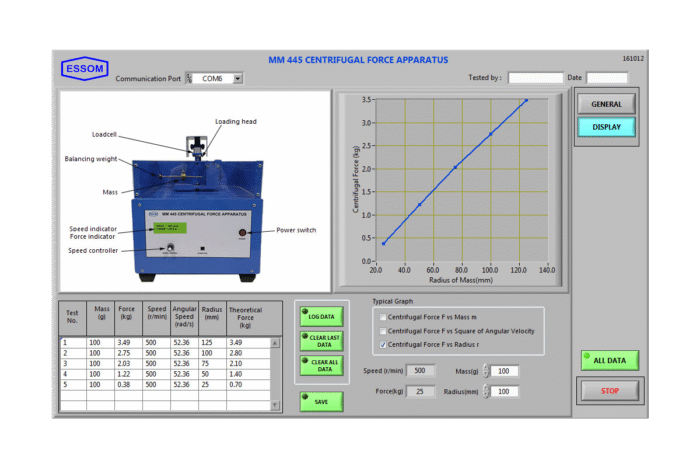700x467 pixels.
Task: Click the power switch on the apparatus image
Action: [240, 231]
